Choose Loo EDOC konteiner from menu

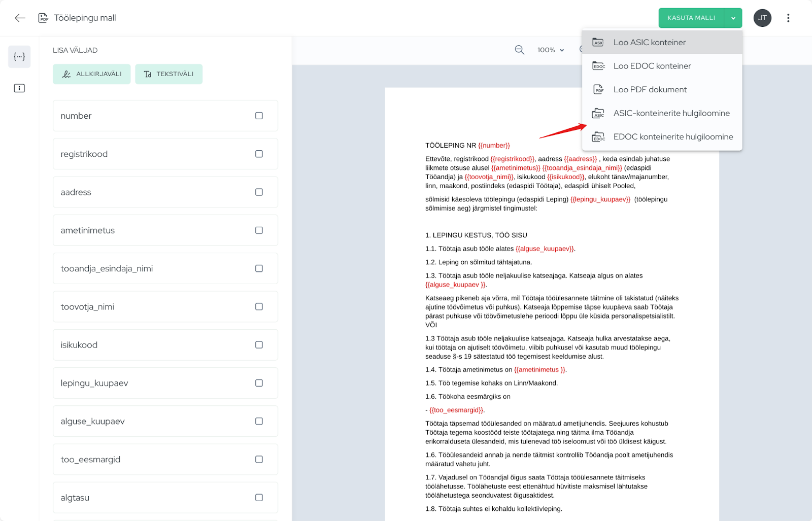tap(652, 66)
